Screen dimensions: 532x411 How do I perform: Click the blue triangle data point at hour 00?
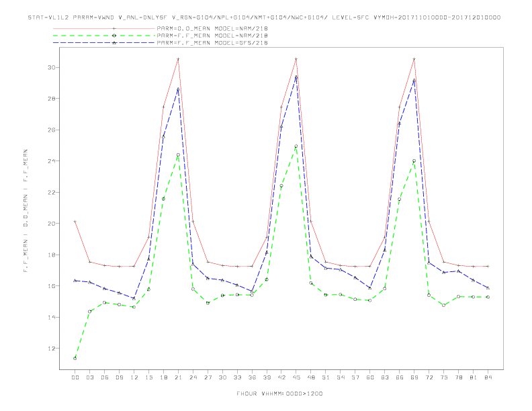[75, 281]
